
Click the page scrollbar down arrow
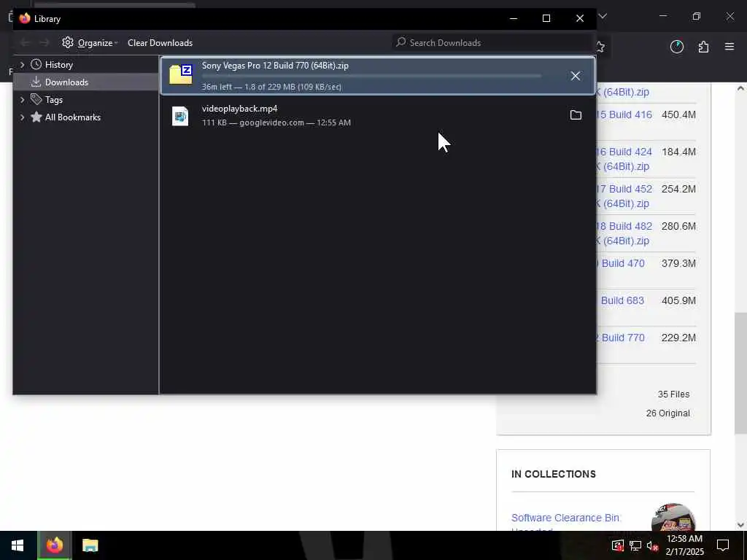coord(740,525)
